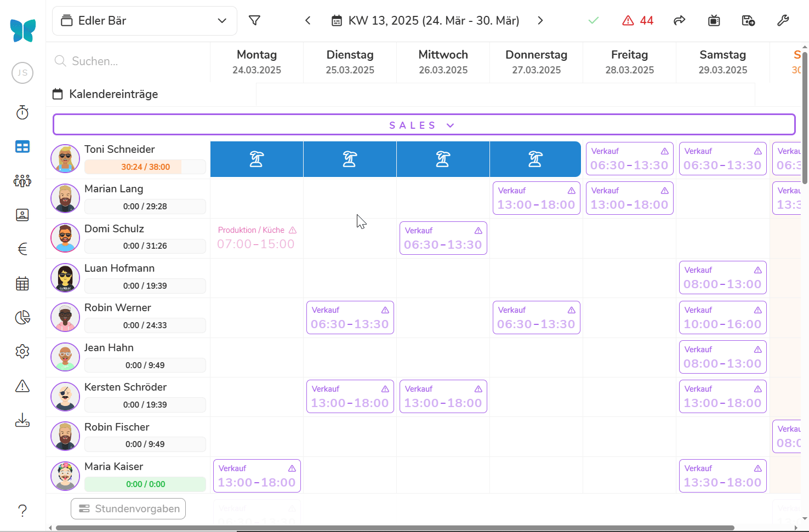The width and height of the screenshot is (809, 532).
Task: Open Domi Schulz's Produktion / Küche Monday shift
Action: click(x=257, y=238)
